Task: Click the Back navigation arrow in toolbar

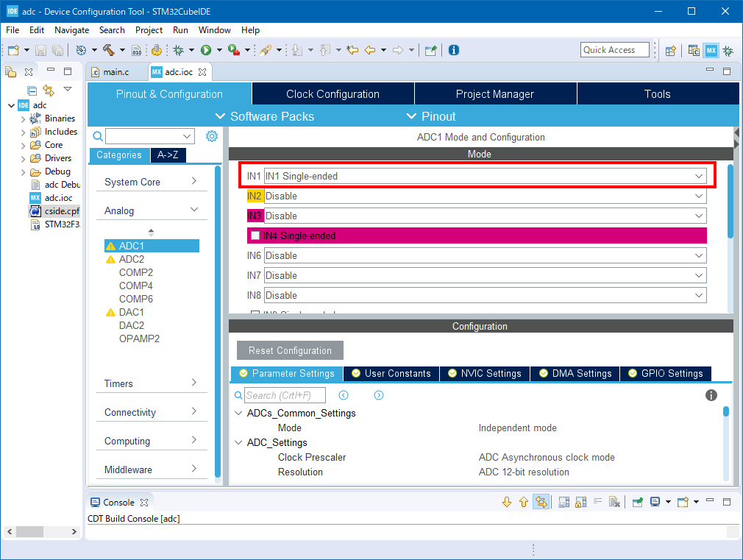Action: 370,50
